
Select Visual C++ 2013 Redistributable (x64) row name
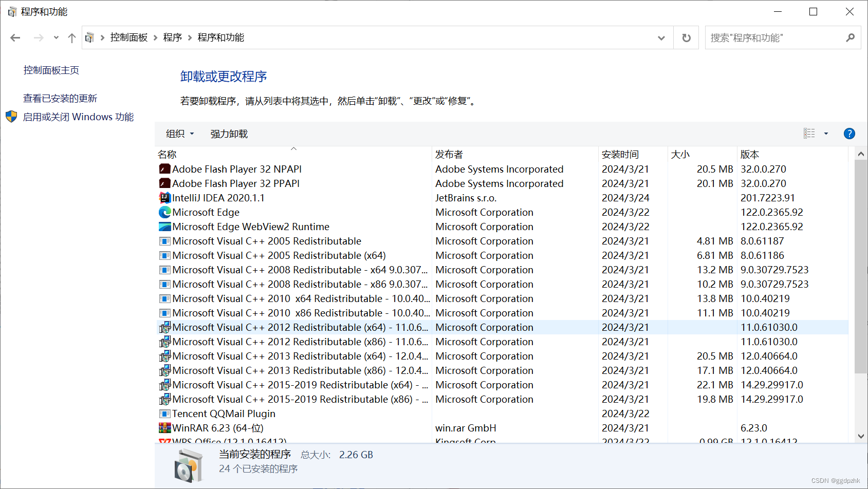pos(300,356)
